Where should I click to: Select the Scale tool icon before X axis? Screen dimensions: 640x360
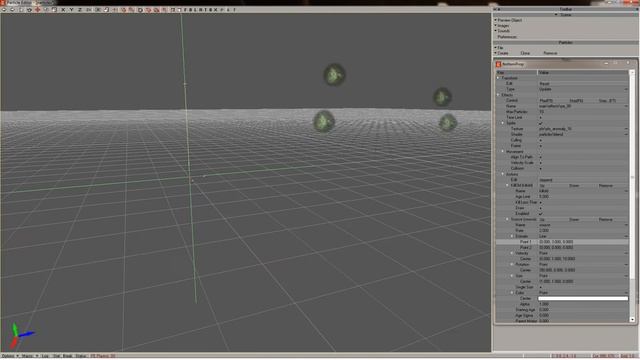coord(54,9)
